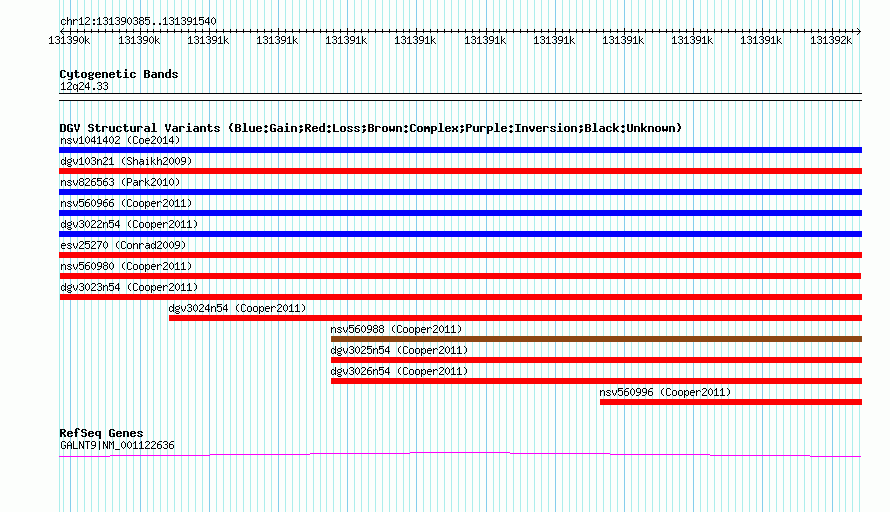Image resolution: width=890 pixels, height=512 pixels.
Task: Select the red bar under esv25270
Action: 460,255
